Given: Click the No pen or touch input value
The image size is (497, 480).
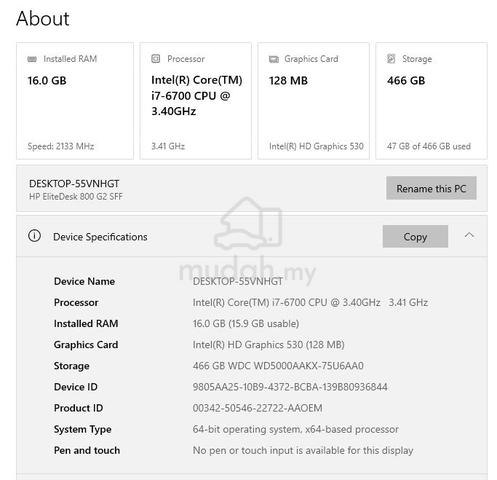Looking at the screenshot, I should click(303, 450).
